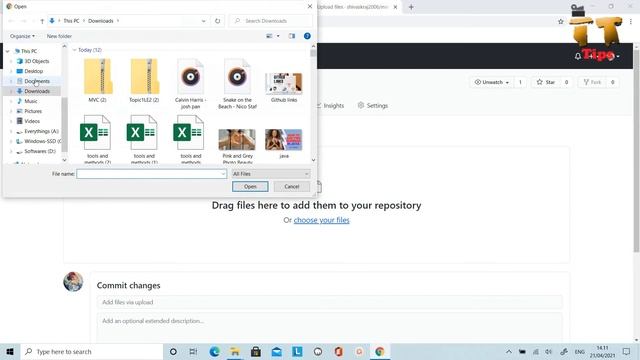The height and width of the screenshot is (360, 640).
Task: Select the Github links image thumbnail
Action: point(284,87)
